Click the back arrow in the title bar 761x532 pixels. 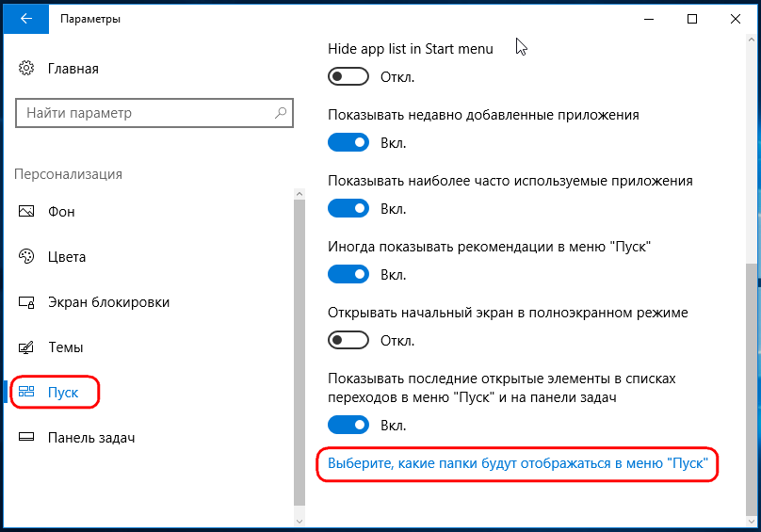tap(25, 19)
